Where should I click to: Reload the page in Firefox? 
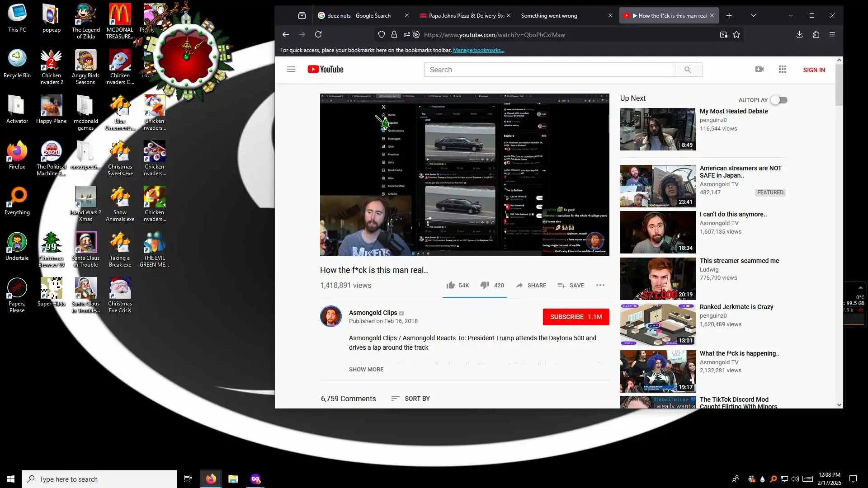click(318, 34)
